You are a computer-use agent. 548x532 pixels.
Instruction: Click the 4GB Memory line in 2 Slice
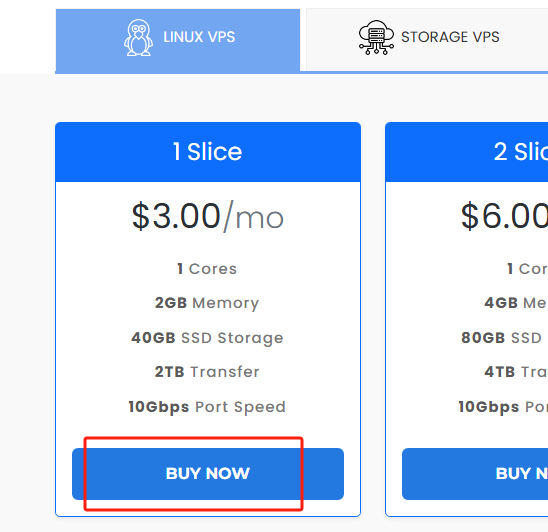tap(516, 303)
